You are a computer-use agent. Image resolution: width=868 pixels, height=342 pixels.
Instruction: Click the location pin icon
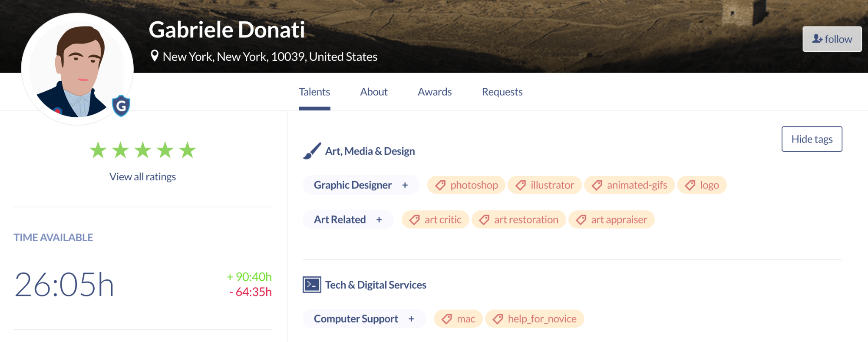[x=154, y=56]
